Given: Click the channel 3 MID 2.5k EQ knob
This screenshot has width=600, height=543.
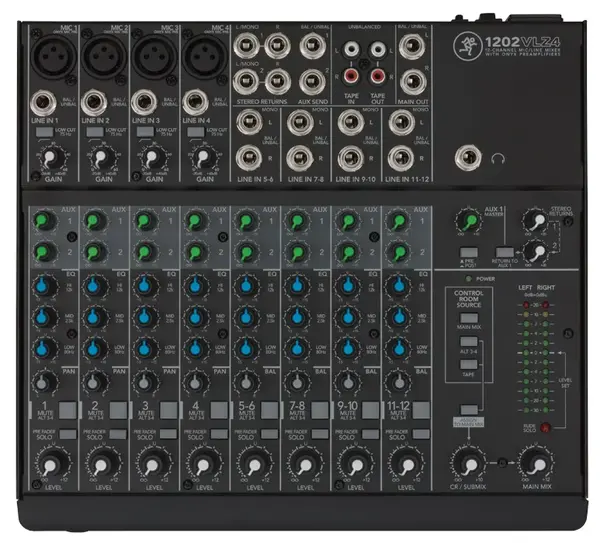Looking at the screenshot, I should coord(146,317).
